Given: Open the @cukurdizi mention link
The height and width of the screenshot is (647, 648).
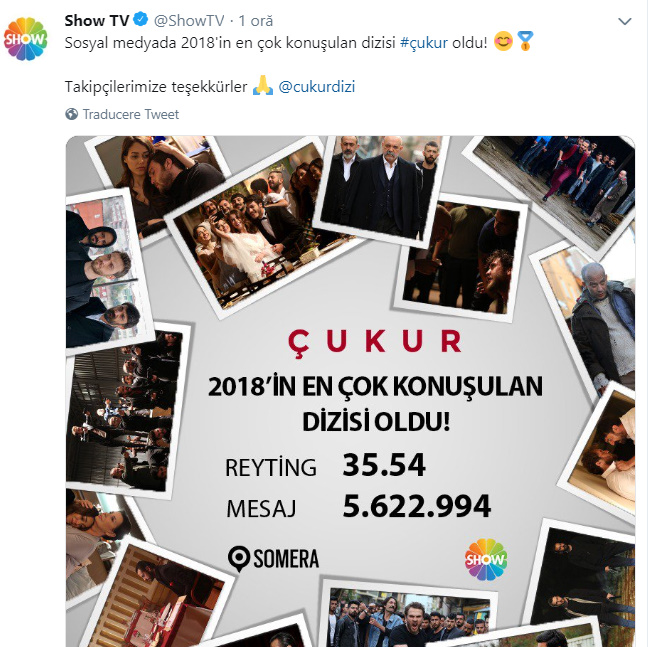Looking at the screenshot, I should [x=317, y=87].
